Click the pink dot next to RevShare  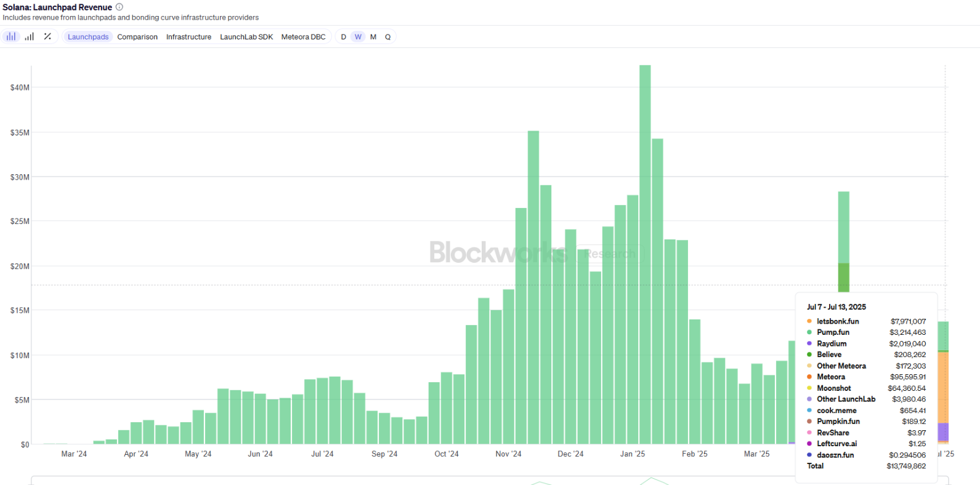(809, 433)
